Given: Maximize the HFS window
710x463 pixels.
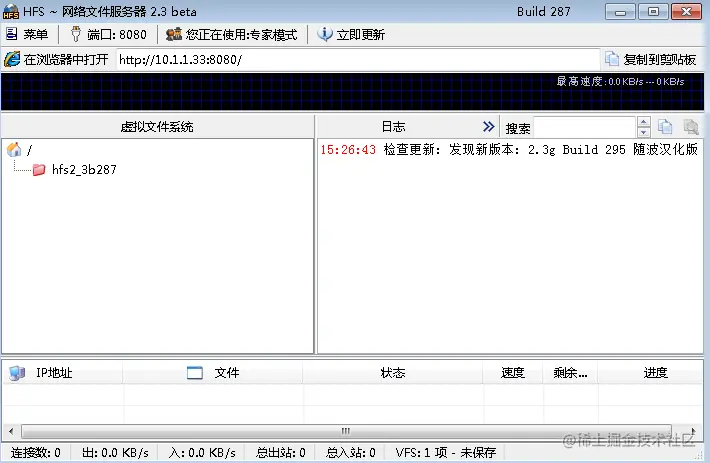Looking at the screenshot, I should click(x=653, y=12).
